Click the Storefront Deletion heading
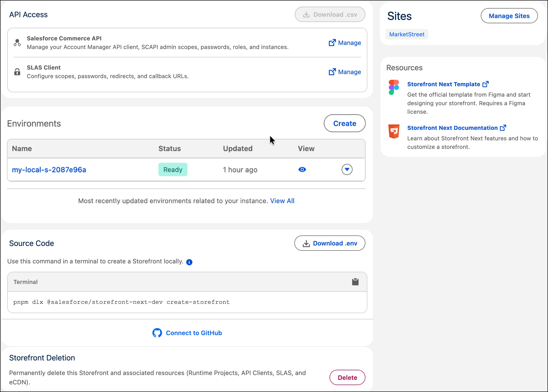The image size is (548, 392). (42, 358)
